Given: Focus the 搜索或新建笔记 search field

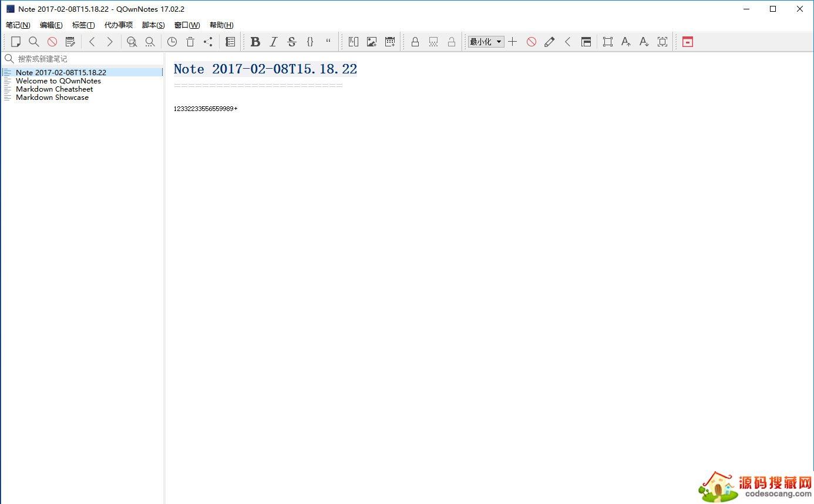Looking at the screenshot, I should click(82, 59).
